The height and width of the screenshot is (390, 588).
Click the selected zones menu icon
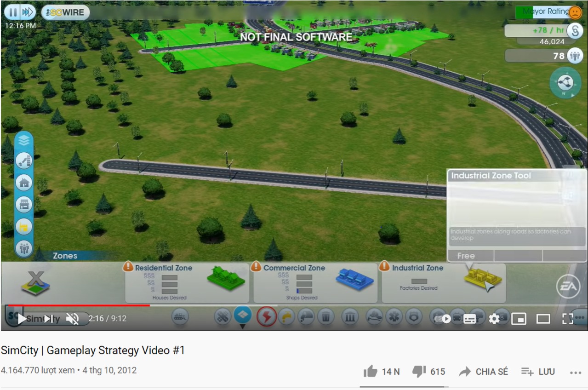click(x=243, y=315)
